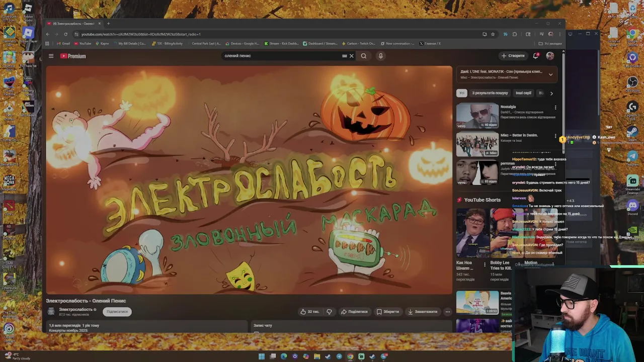Click the Створити (Create) button
The width and height of the screenshot is (644, 362).
tap(513, 56)
